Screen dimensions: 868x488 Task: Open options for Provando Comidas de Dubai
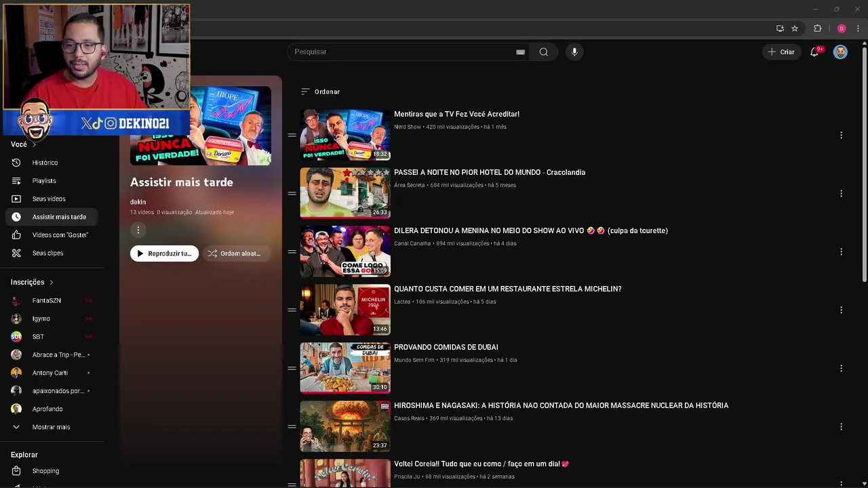pyautogui.click(x=841, y=369)
